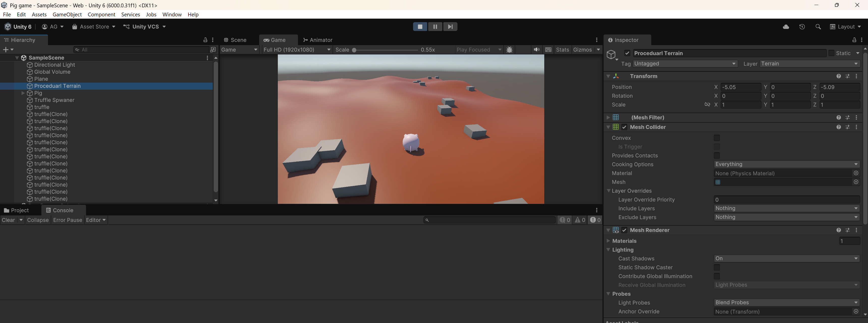868x323 pixels.
Task: Toggle the Static checkbox
Action: 831,53
